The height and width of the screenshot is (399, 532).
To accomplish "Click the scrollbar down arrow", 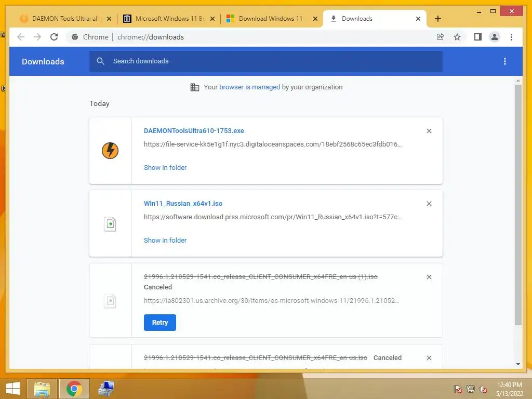I will click(518, 364).
